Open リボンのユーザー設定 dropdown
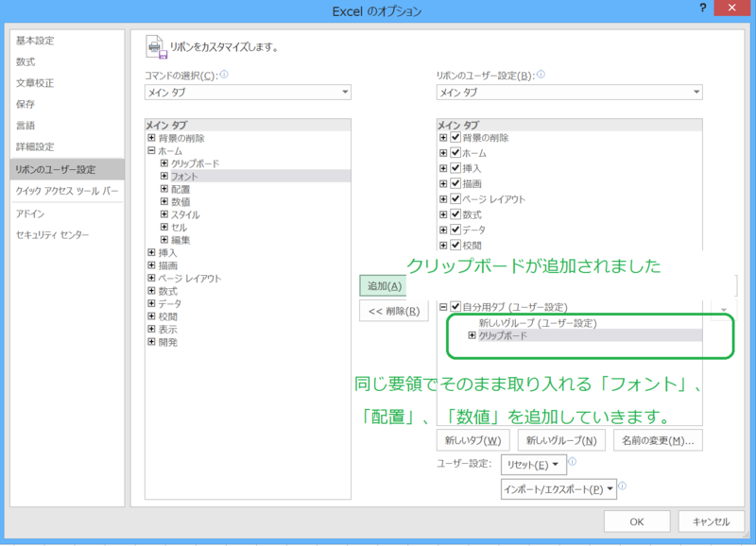This screenshot has width=756, height=546. 570,92
